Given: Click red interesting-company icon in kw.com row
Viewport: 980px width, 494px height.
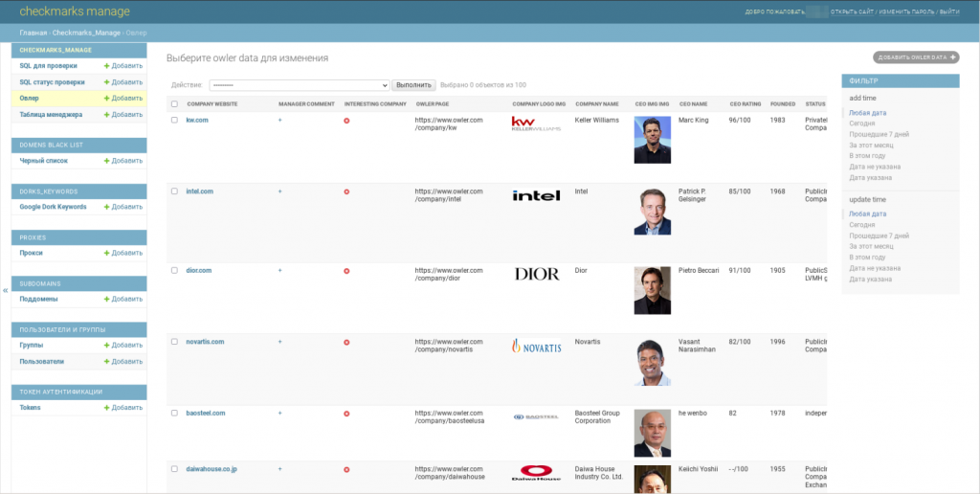Looking at the screenshot, I should tap(346, 121).
